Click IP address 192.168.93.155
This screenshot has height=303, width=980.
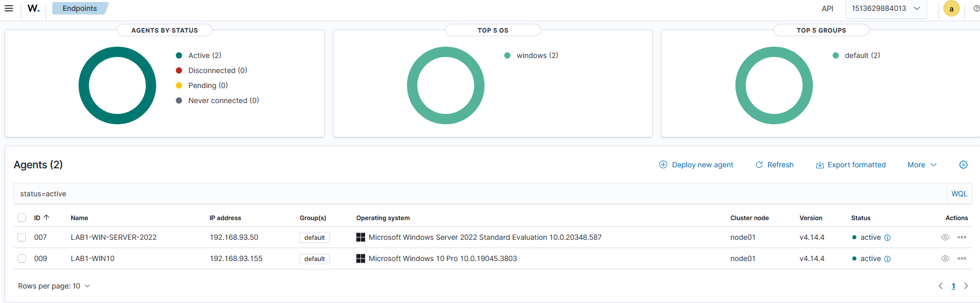tap(236, 258)
